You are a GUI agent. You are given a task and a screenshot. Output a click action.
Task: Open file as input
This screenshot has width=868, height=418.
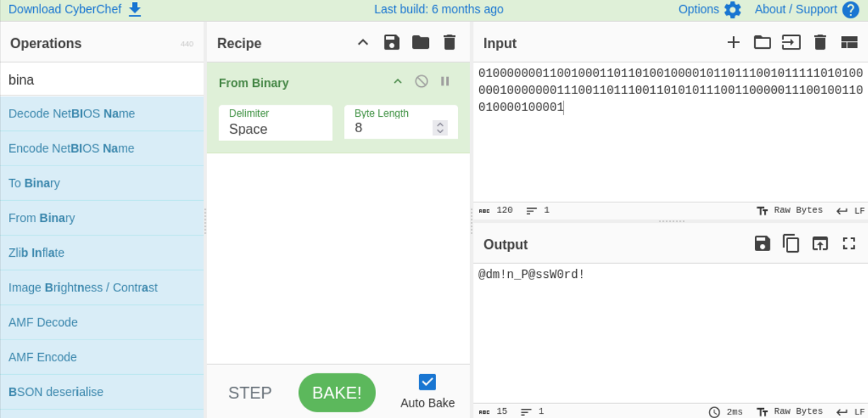tap(791, 42)
